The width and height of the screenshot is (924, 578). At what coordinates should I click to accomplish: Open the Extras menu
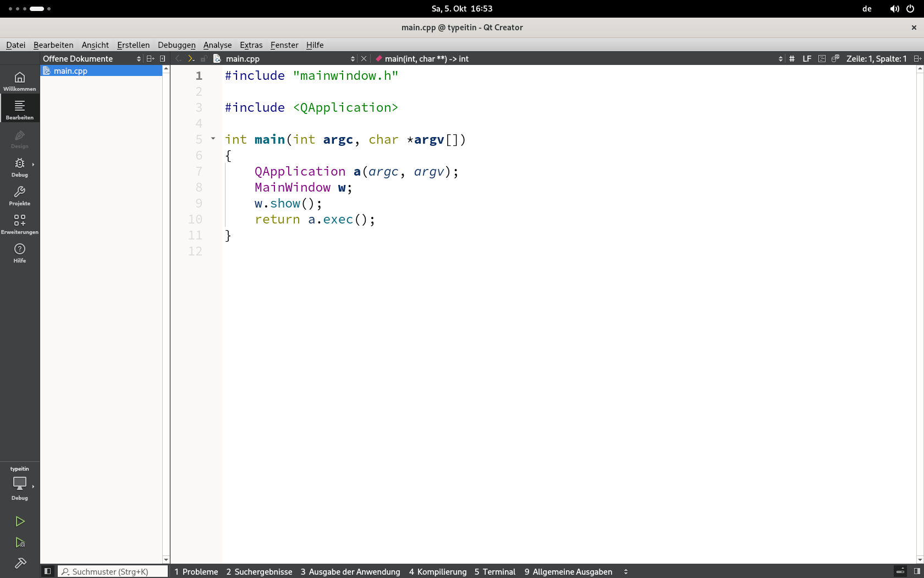pyautogui.click(x=251, y=45)
